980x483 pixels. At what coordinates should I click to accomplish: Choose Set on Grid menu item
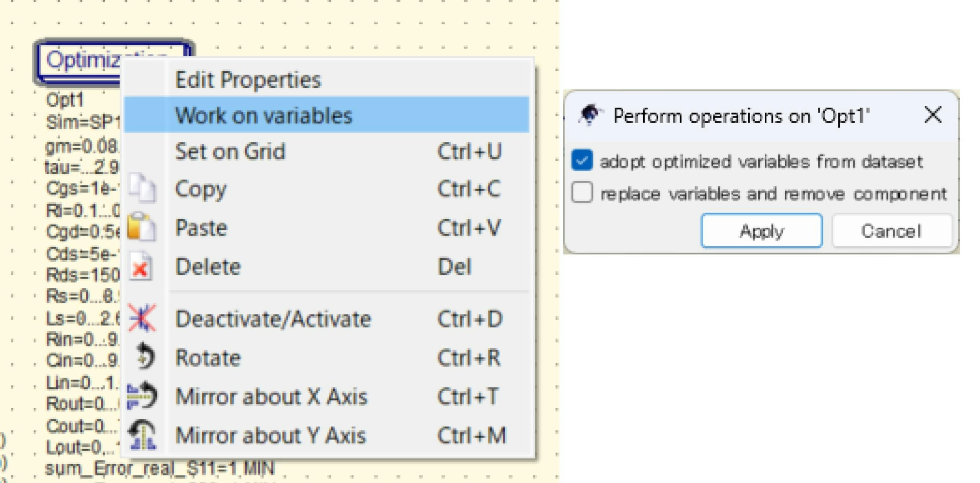coord(230,151)
